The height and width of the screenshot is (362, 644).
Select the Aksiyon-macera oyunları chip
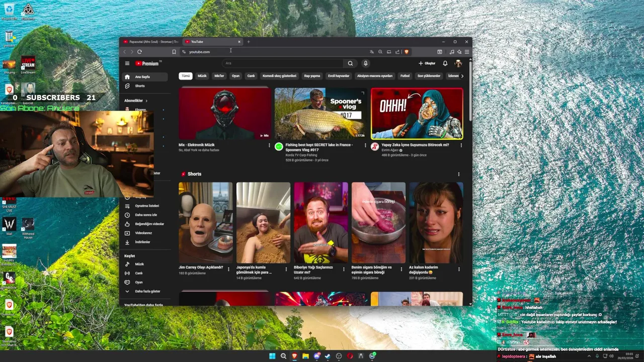tap(374, 76)
